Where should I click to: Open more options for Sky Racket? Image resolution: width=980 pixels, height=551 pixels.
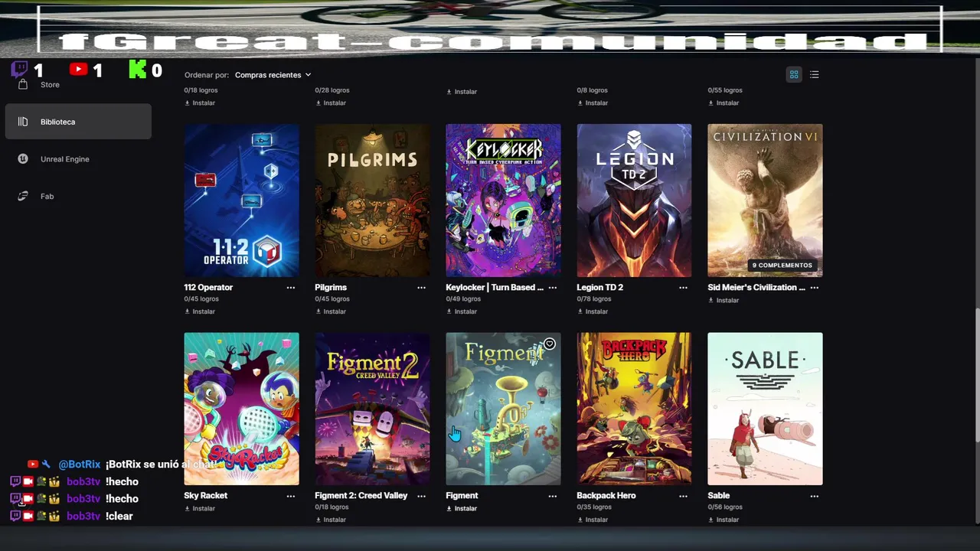(x=291, y=496)
